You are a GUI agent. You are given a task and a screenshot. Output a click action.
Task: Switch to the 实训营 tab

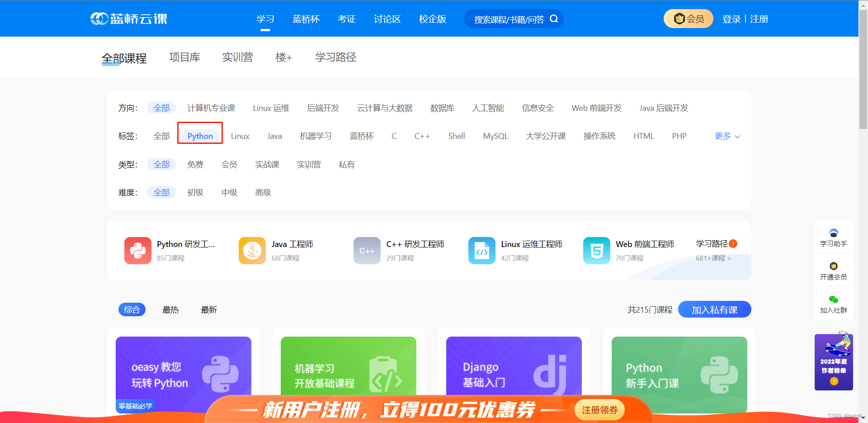click(237, 57)
